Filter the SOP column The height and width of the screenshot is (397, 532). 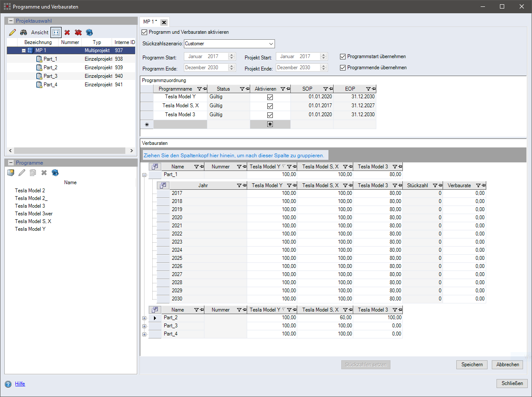[x=325, y=89]
